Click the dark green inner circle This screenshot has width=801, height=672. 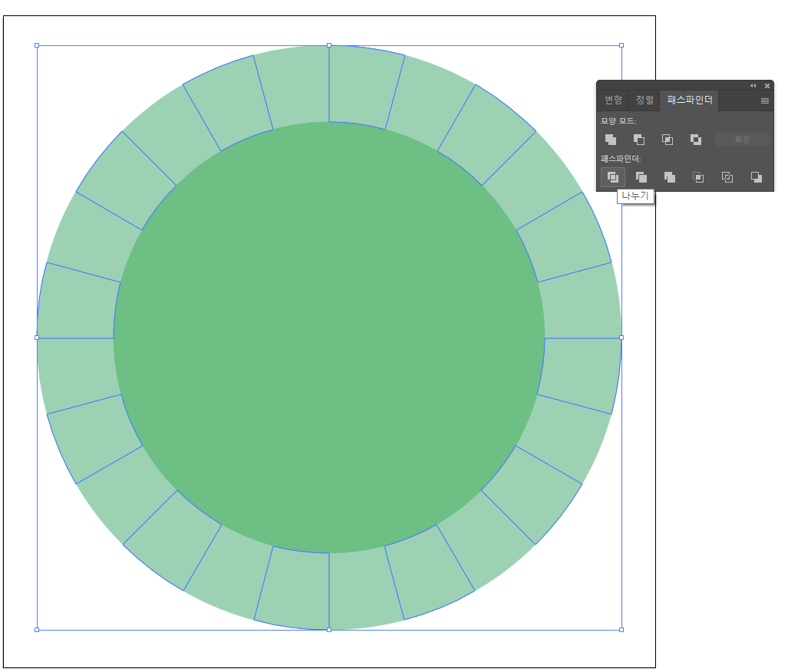pyautogui.click(x=329, y=337)
